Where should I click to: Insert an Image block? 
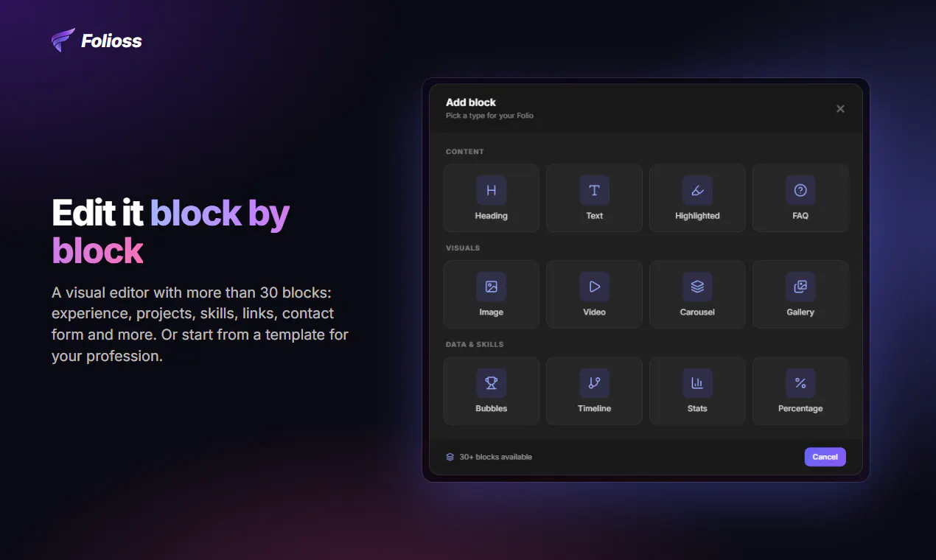coord(492,295)
